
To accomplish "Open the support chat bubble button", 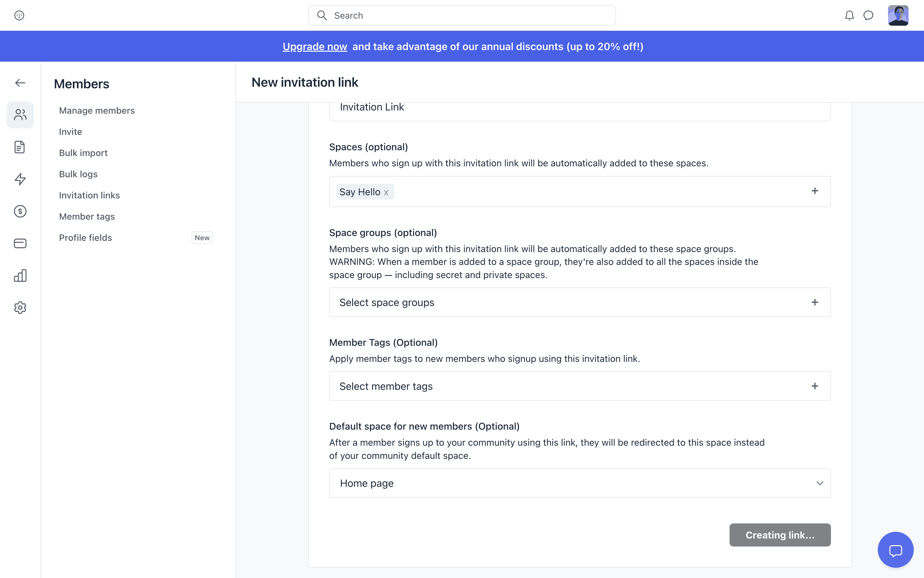I will (895, 550).
